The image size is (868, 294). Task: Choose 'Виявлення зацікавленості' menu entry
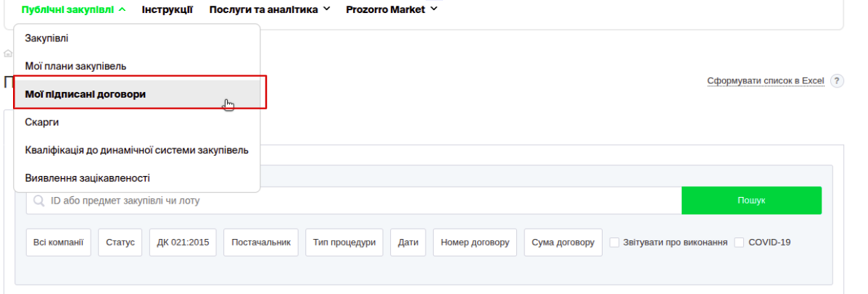point(87,177)
